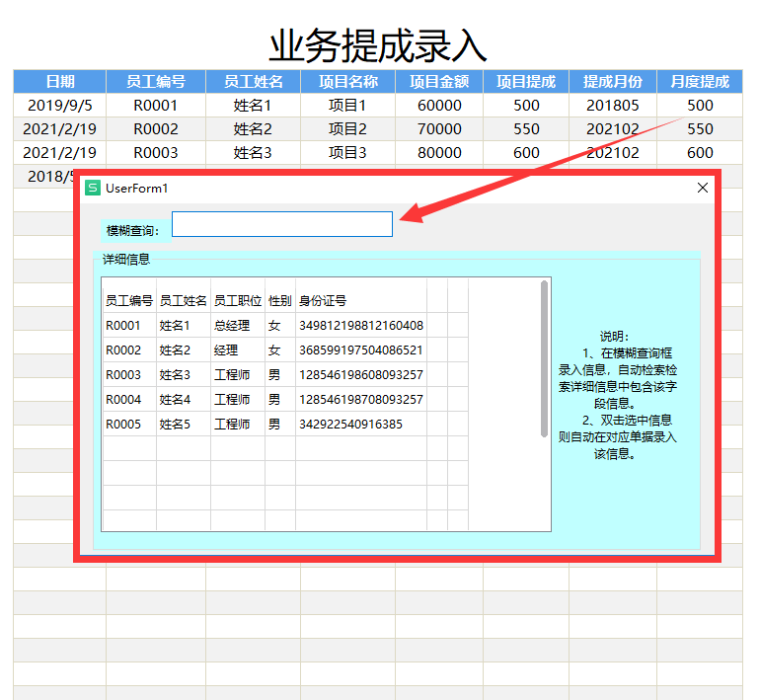Click the list box vertical scrollbar
Screen dimensions: 760x700
pyautogui.click(x=544, y=358)
